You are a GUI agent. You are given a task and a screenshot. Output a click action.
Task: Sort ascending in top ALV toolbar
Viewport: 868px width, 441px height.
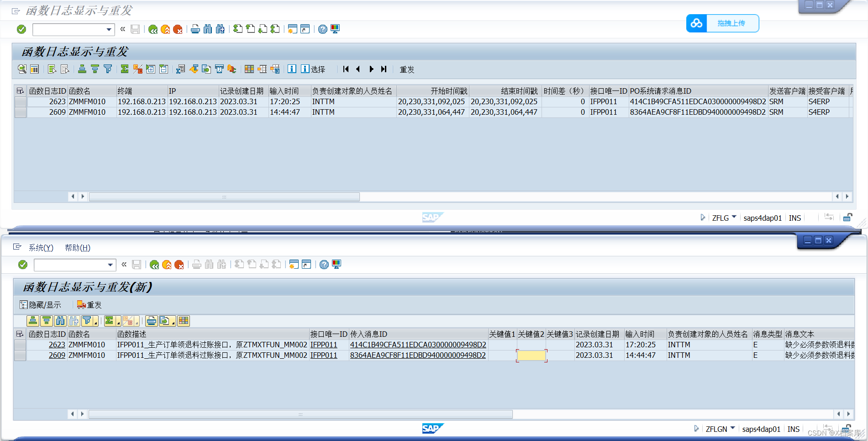(82, 69)
